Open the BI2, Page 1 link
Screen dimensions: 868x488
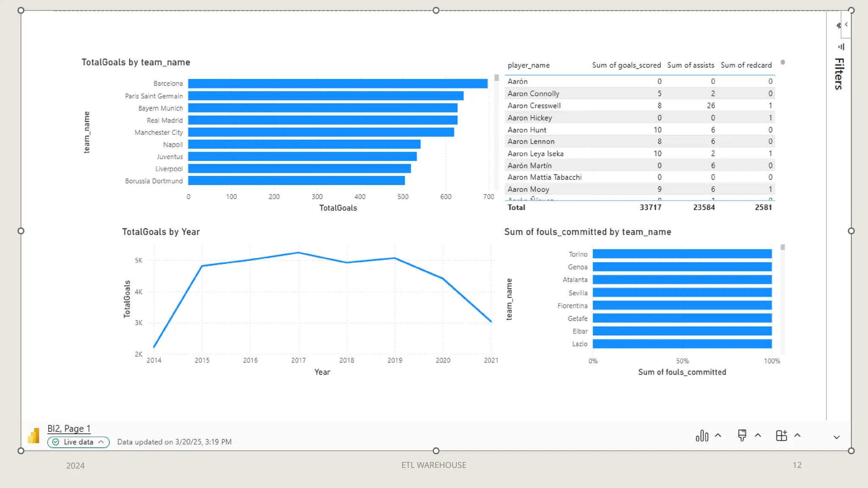pyautogui.click(x=69, y=429)
